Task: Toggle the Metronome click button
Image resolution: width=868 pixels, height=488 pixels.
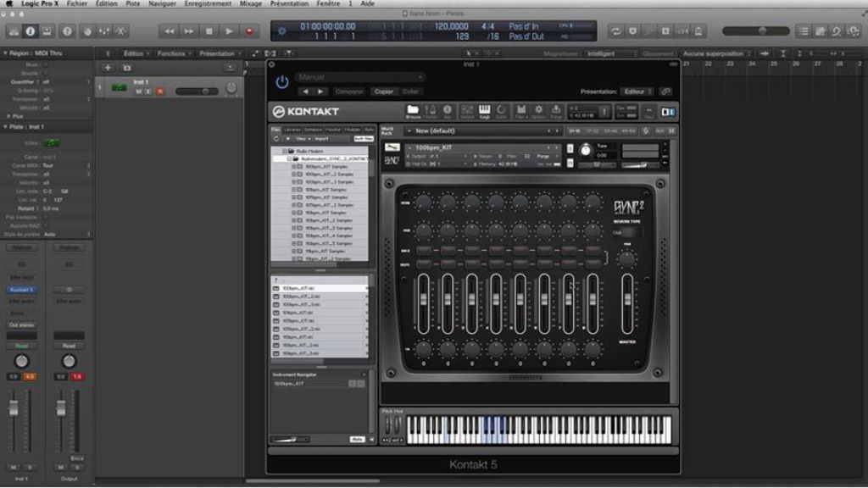Action: (698, 31)
